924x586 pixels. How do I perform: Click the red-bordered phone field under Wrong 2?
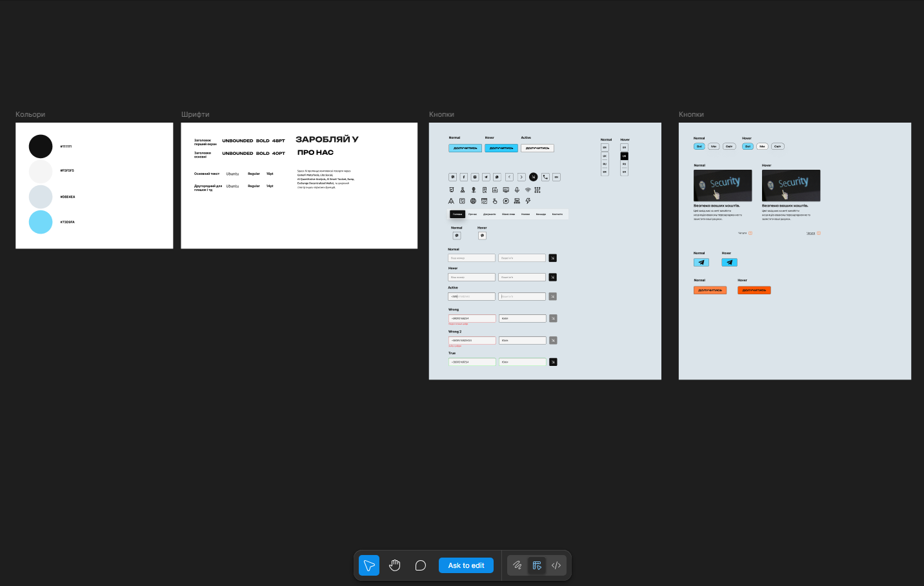(472, 340)
